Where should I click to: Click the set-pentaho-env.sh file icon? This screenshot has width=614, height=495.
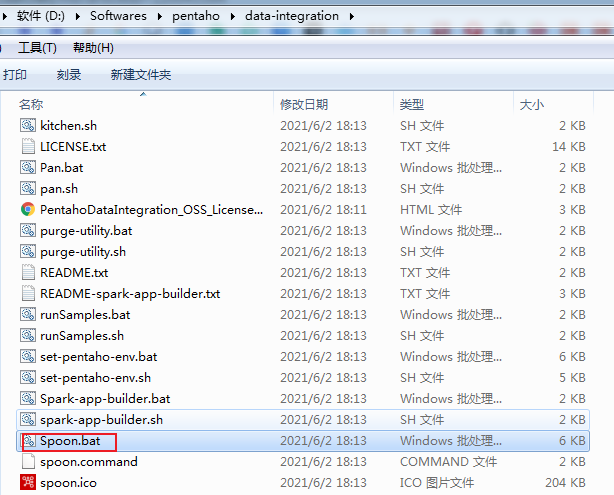click(x=28, y=378)
